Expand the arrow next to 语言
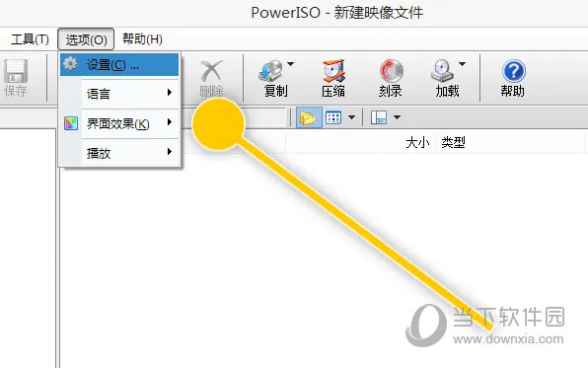Image resolution: width=588 pixels, height=368 pixels. click(x=170, y=93)
